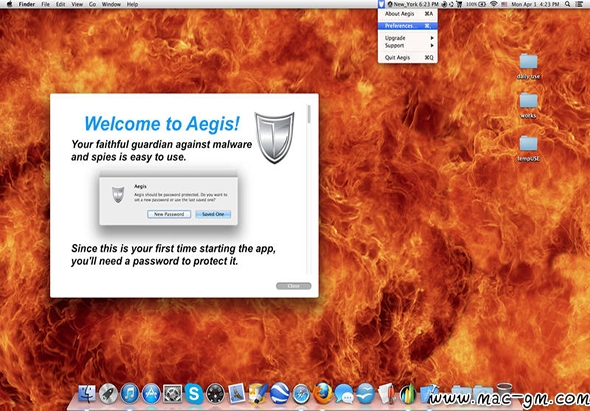Screen dimensions: 590x411
Task: Open Skype from the dock
Action: pyautogui.click(x=194, y=394)
